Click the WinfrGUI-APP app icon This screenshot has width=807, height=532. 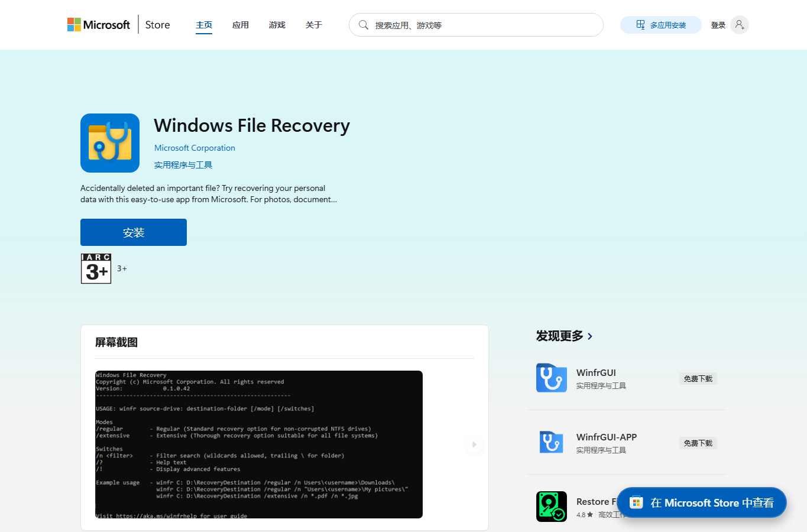click(552, 442)
